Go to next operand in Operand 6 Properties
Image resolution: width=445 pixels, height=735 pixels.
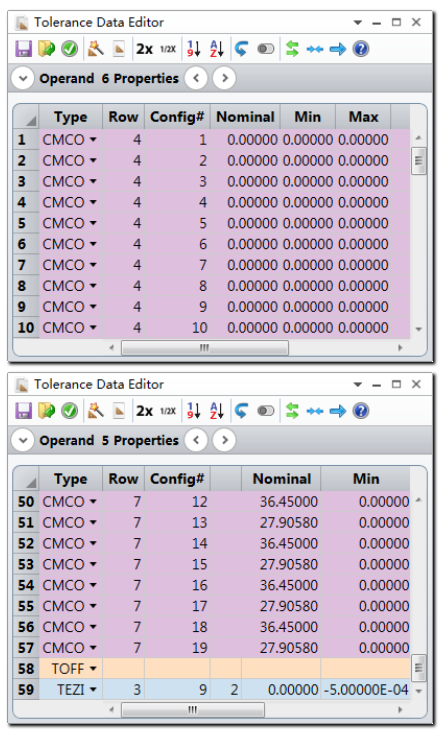225,78
